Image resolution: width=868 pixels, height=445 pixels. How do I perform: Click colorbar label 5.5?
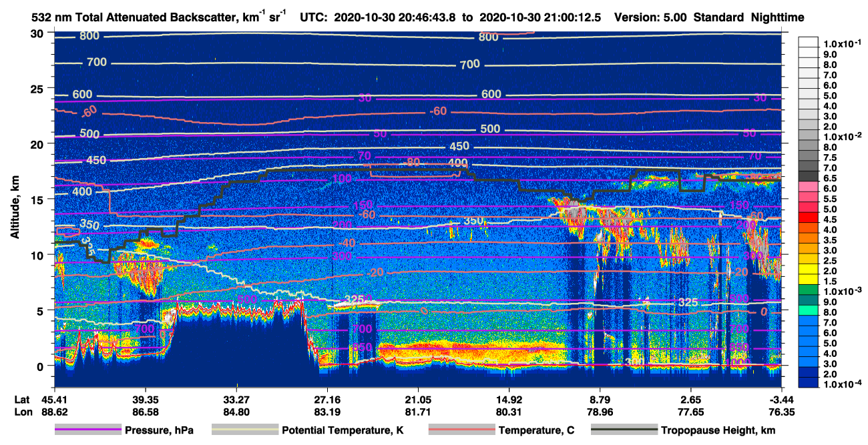(829, 199)
